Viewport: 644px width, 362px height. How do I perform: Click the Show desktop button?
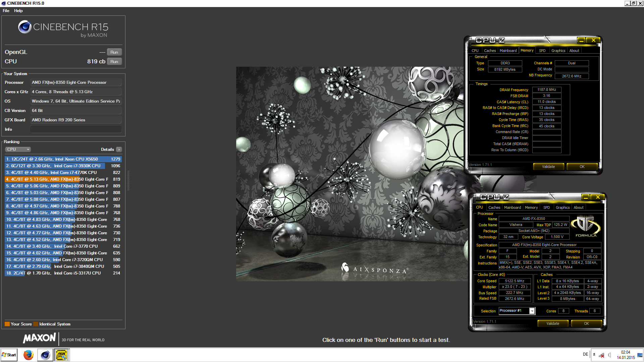(x=640, y=355)
